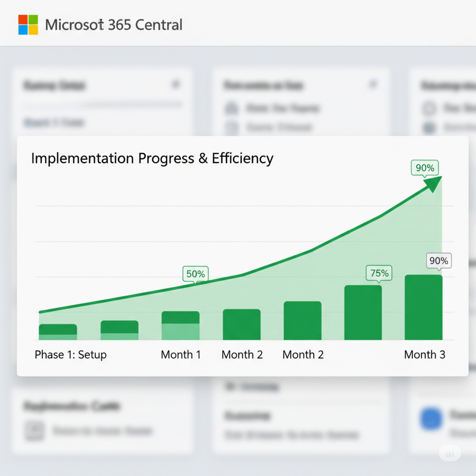Click the green 90% label above arrow
Image resolution: width=476 pixels, height=476 pixels.
[x=425, y=167]
